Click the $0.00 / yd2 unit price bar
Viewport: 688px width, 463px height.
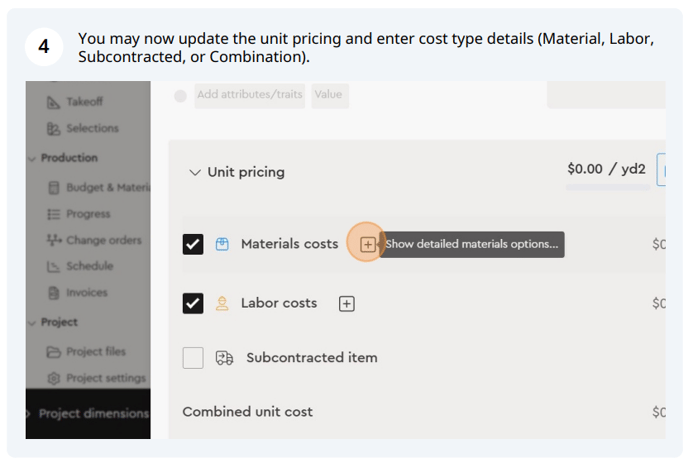607,187
